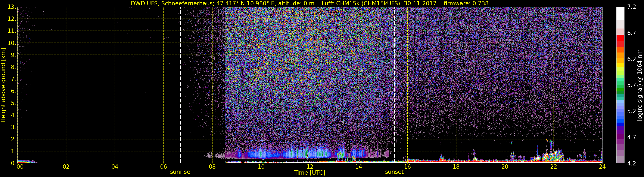Click the colorbar tick value 5.7

click(x=632, y=85)
